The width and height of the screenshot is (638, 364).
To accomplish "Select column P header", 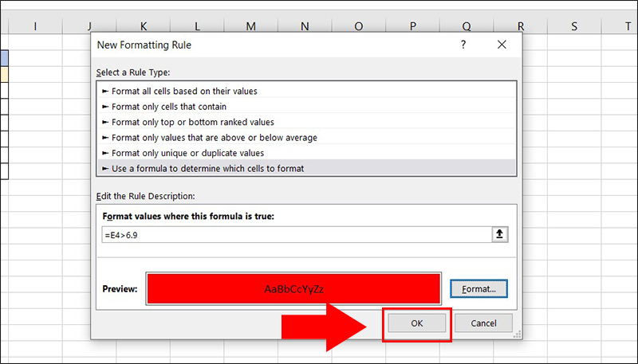I will point(412,26).
